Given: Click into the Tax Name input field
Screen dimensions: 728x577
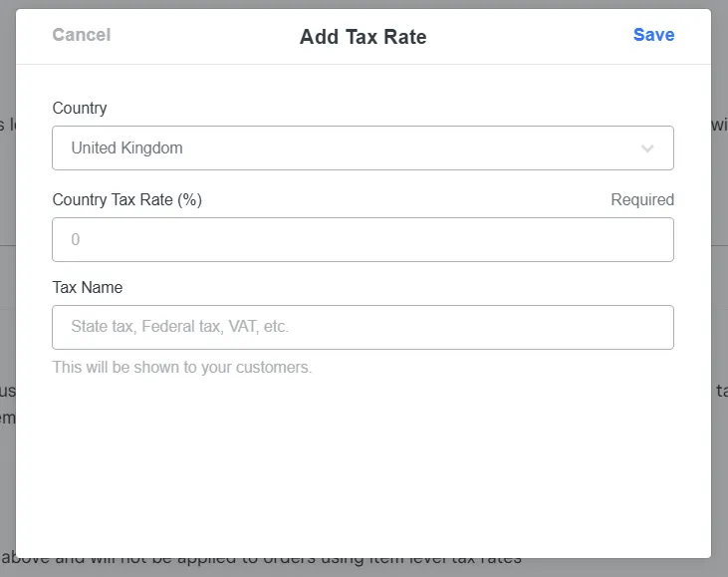Looking at the screenshot, I should coord(364,327).
